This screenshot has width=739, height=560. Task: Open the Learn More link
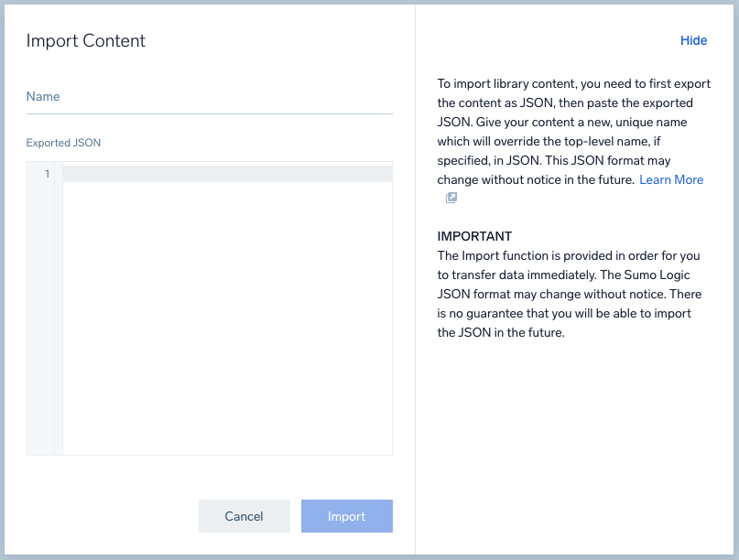point(671,179)
